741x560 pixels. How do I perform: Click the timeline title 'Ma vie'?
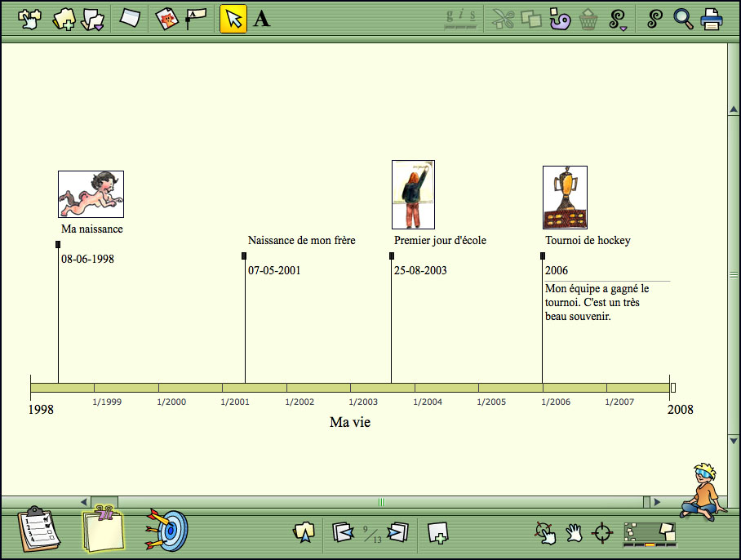click(x=350, y=422)
